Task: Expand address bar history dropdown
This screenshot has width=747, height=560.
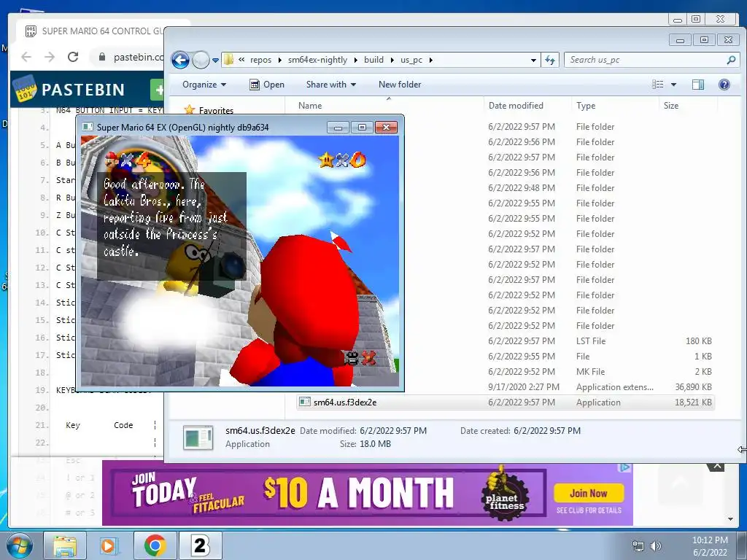Action: click(x=533, y=61)
